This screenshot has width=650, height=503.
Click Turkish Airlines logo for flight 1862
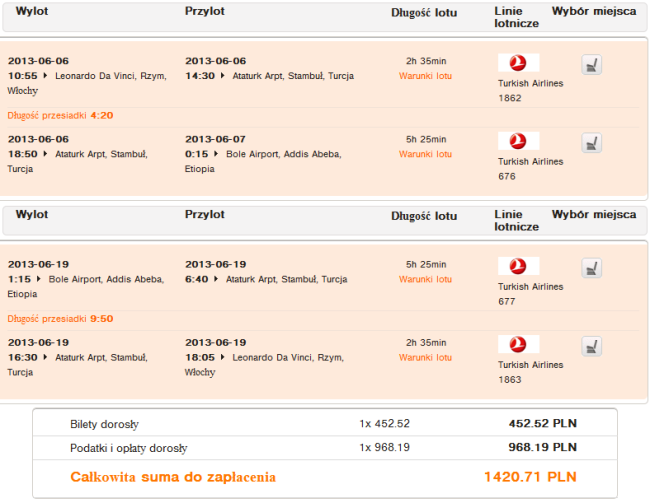pos(518,63)
